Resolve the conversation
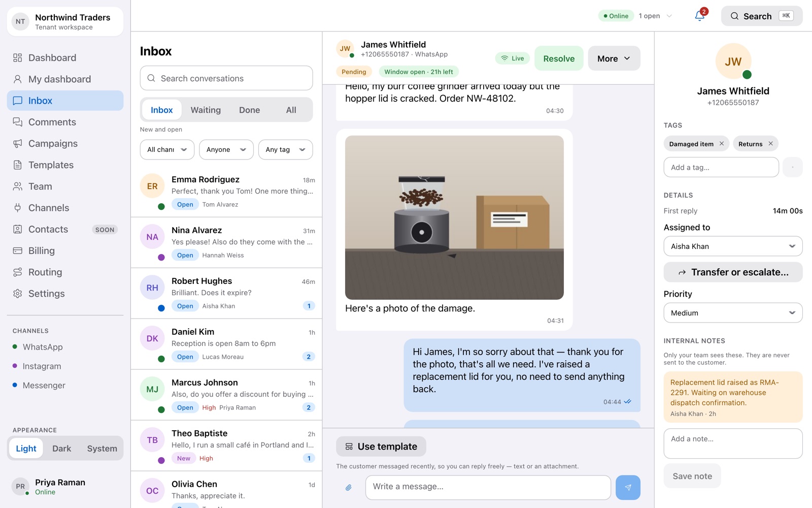The width and height of the screenshot is (812, 508). (559, 58)
